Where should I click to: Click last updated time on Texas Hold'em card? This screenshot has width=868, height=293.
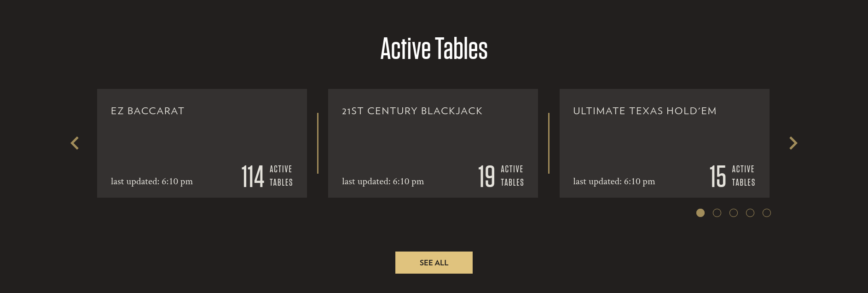coord(614,182)
